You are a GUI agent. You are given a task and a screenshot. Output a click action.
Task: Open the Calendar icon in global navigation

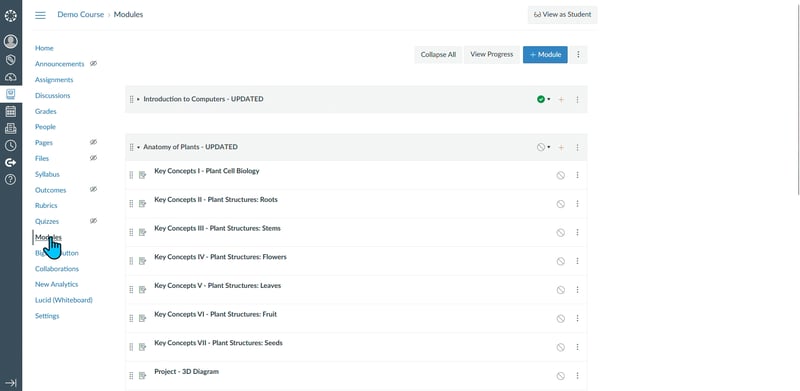click(x=11, y=111)
